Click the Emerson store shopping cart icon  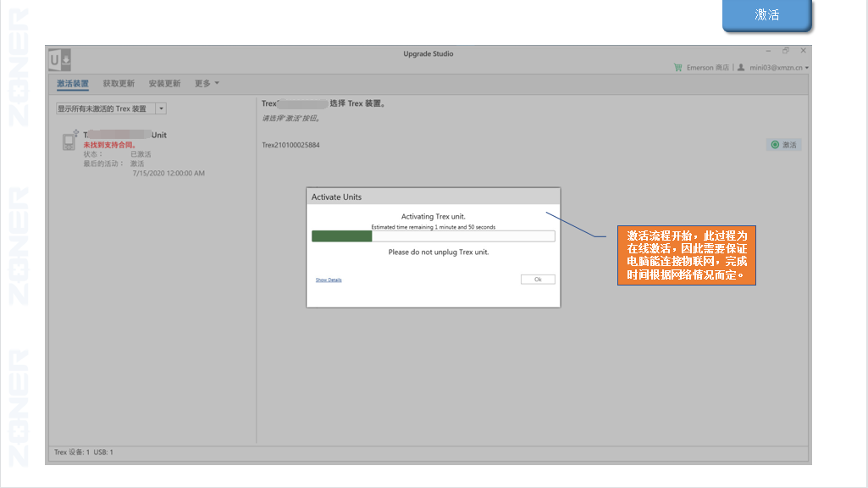pyautogui.click(x=677, y=68)
